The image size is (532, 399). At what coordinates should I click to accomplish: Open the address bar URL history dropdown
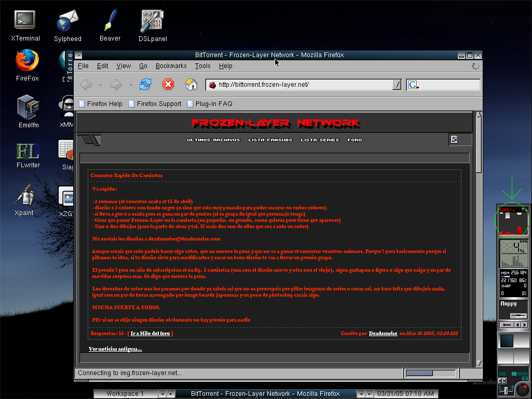(397, 85)
